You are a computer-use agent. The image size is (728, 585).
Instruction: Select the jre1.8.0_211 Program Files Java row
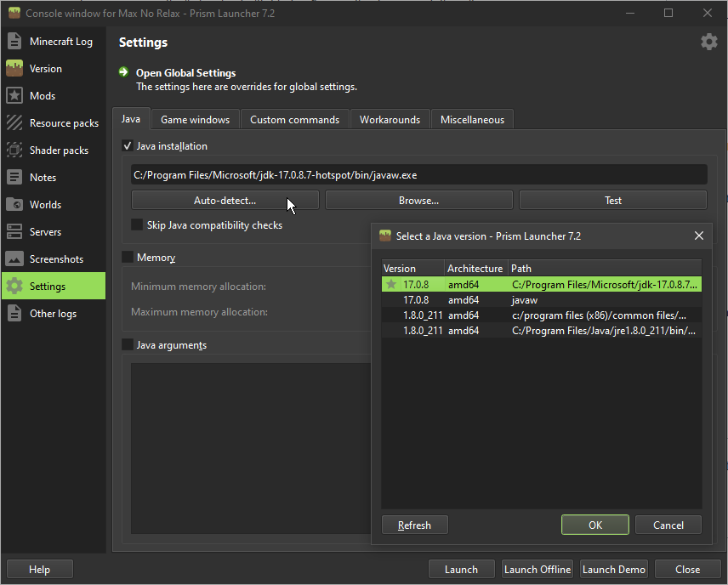pos(542,331)
